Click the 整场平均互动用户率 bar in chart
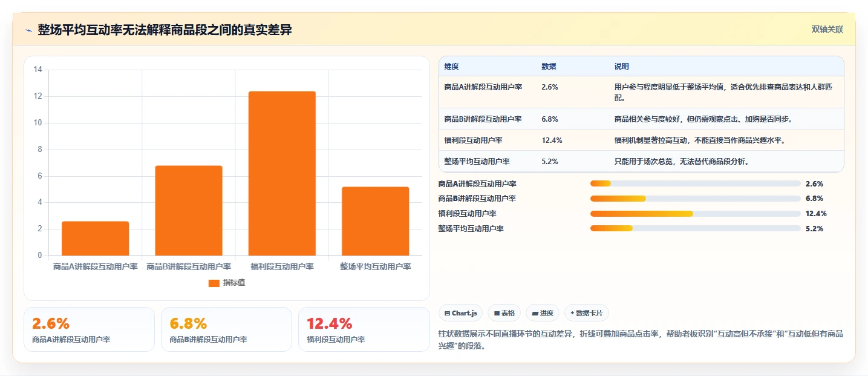This screenshot has height=376, width=868. (376, 221)
